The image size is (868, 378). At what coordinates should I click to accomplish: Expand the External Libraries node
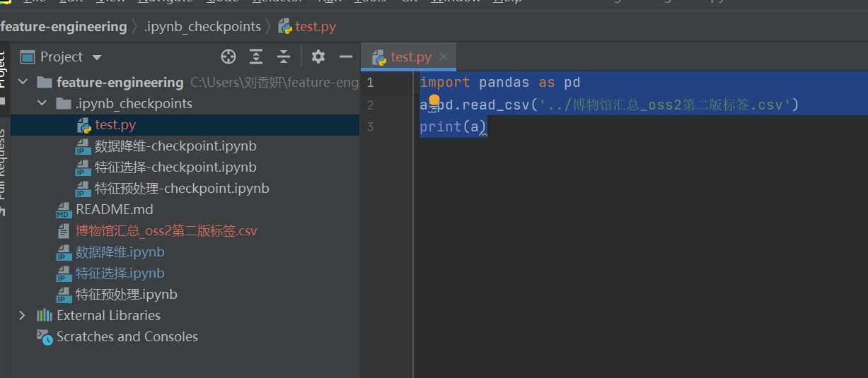click(x=23, y=315)
